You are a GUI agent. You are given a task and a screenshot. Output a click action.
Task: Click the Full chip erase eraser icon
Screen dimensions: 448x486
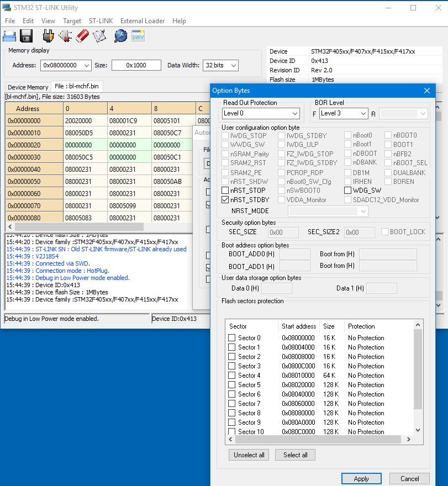tap(82, 36)
